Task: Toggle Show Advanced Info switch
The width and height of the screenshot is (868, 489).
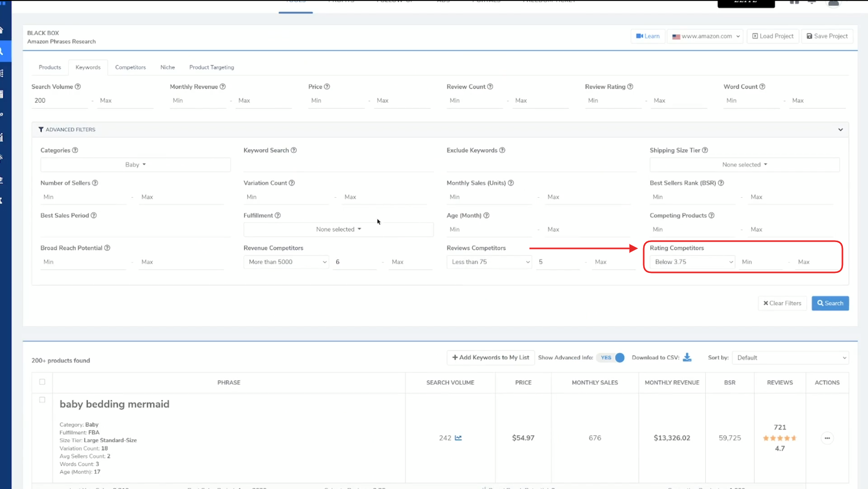Action: click(611, 357)
